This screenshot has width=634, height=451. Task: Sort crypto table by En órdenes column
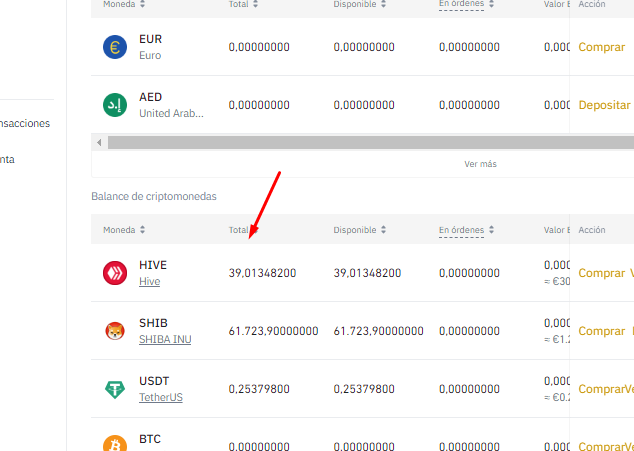(491, 230)
